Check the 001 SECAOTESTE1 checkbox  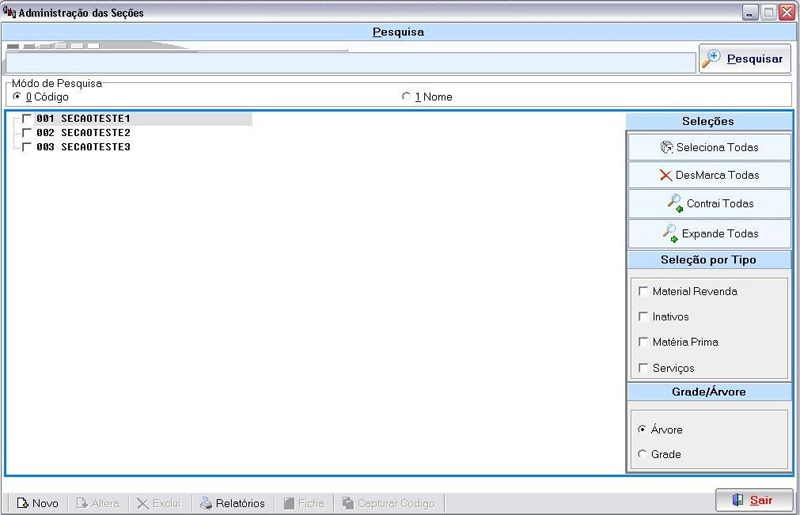pyautogui.click(x=27, y=118)
